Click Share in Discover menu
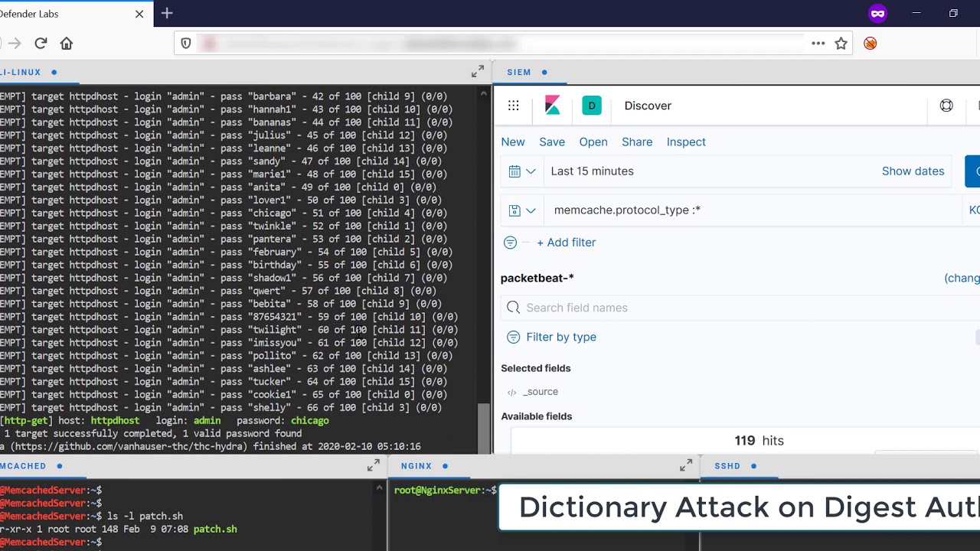Viewport: 980px width, 551px height. point(637,142)
